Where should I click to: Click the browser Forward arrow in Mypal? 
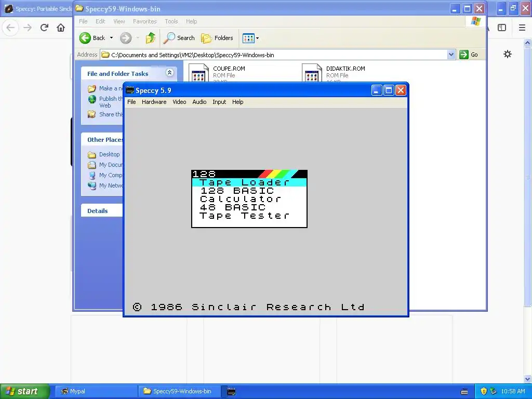tap(28, 28)
